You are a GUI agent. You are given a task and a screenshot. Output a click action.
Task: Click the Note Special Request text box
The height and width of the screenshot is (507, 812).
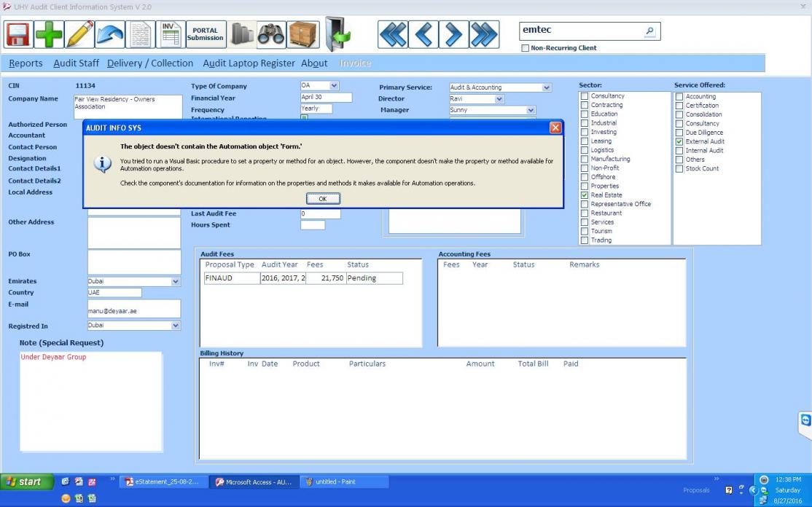[90, 401]
